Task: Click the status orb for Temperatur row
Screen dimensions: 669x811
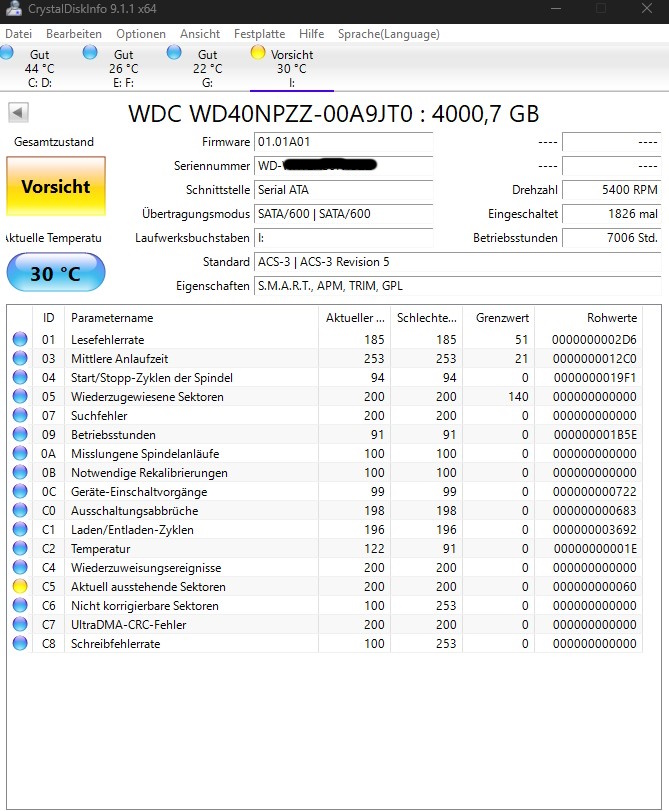Action: point(20,548)
